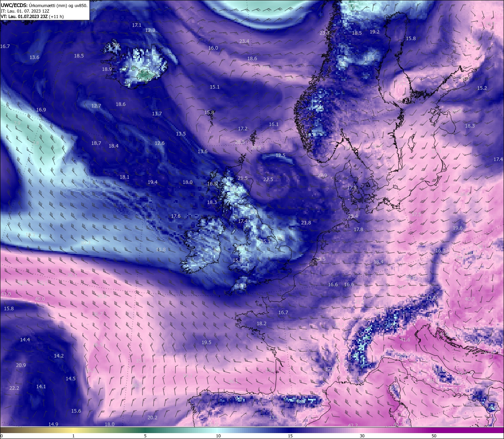Viewport: 504px width, 439px height.
Task: Click the 14.4 value label
Action: [x=25, y=340]
